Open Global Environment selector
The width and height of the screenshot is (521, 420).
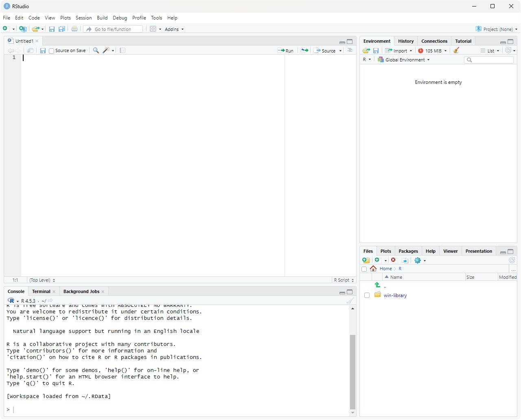pyautogui.click(x=403, y=60)
